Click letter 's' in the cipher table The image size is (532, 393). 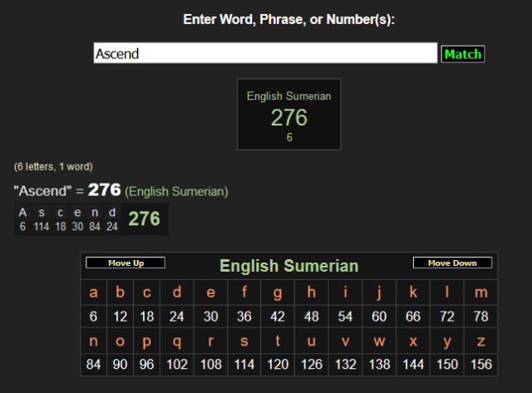pyautogui.click(x=244, y=340)
